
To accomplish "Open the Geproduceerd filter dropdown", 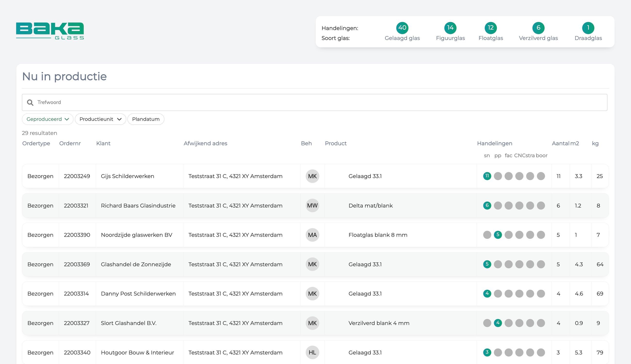I will tap(48, 119).
